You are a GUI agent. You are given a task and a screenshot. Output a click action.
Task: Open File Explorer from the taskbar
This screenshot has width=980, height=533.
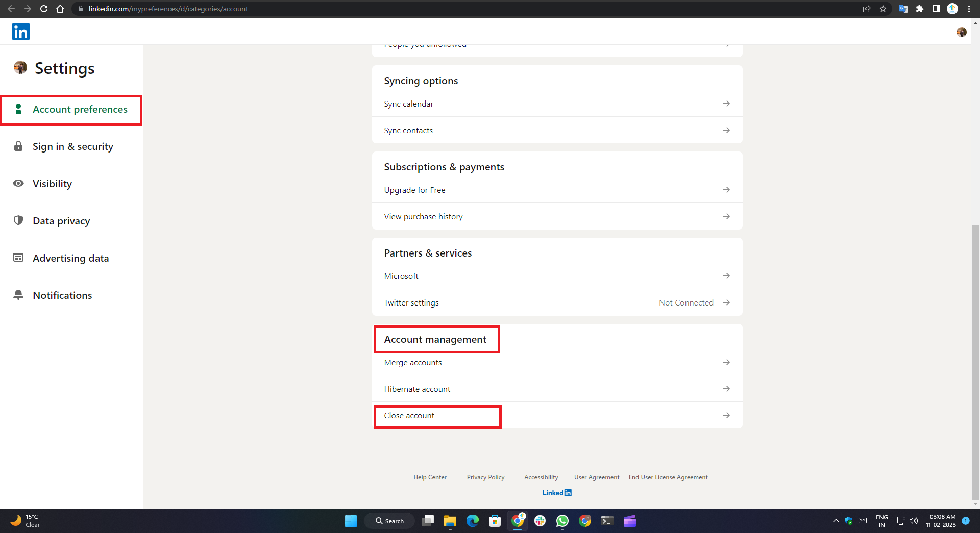[x=450, y=521]
